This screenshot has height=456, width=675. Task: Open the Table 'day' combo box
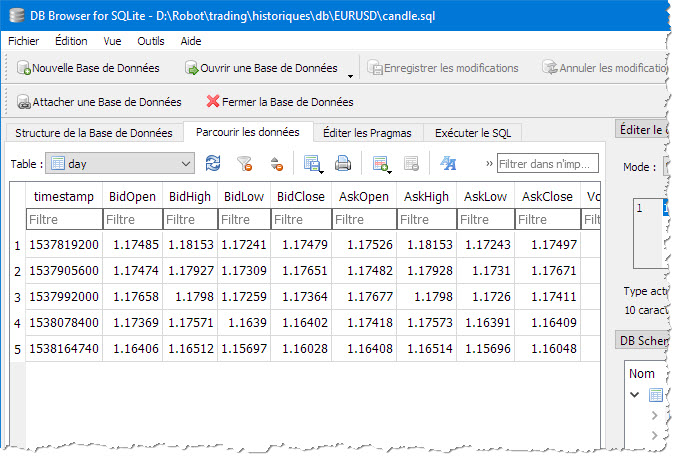[x=120, y=164]
